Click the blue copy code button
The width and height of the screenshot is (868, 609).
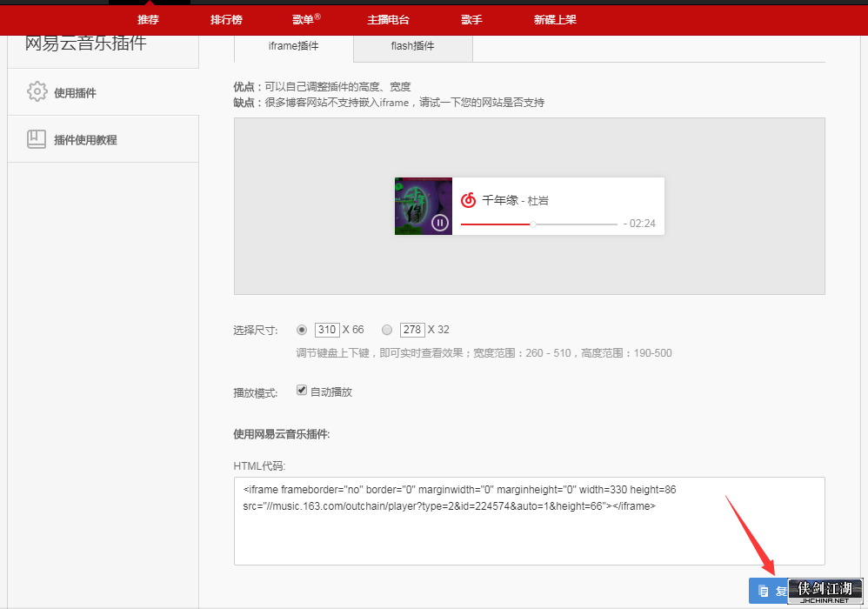[x=768, y=591]
